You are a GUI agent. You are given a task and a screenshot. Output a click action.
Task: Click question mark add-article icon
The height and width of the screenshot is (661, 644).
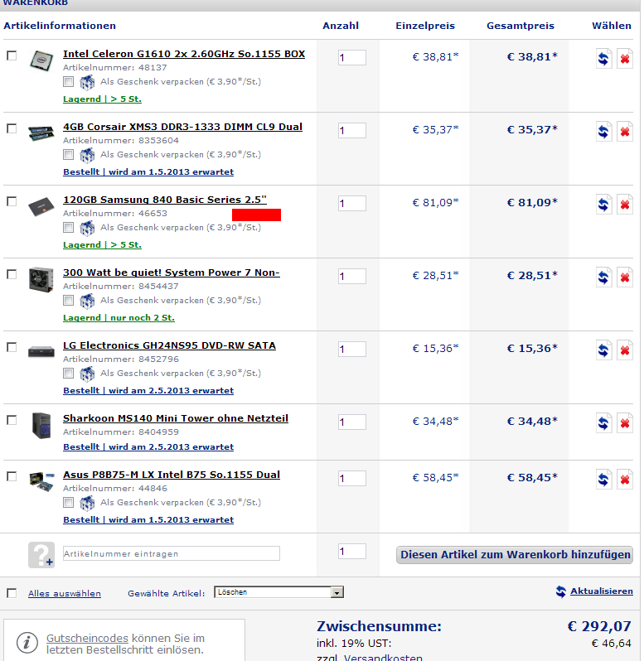pyautogui.click(x=41, y=555)
